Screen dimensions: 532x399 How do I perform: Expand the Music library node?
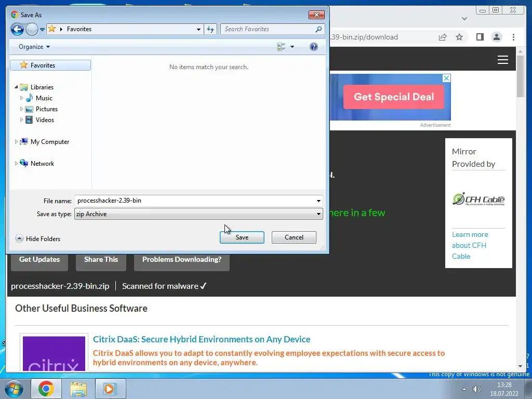click(x=21, y=98)
